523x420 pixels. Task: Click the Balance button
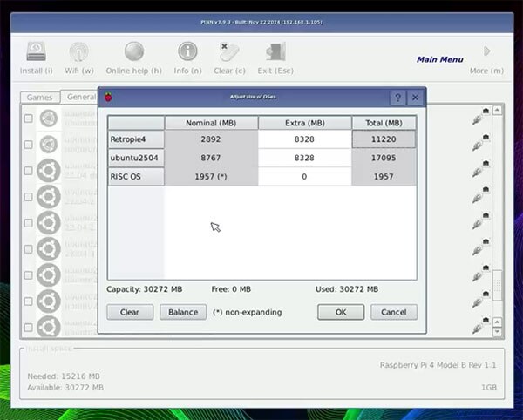(x=183, y=312)
